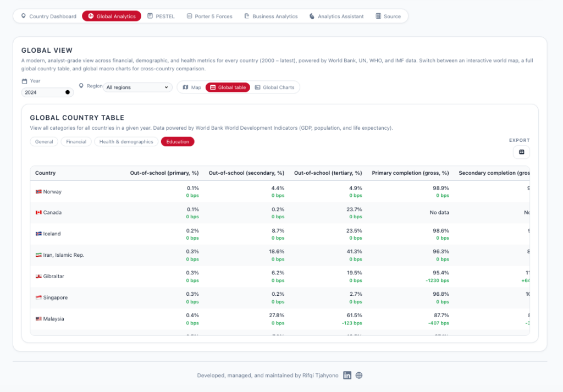563x392 pixels.
Task: Select the Health & demographics category
Action: tap(126, 142)
